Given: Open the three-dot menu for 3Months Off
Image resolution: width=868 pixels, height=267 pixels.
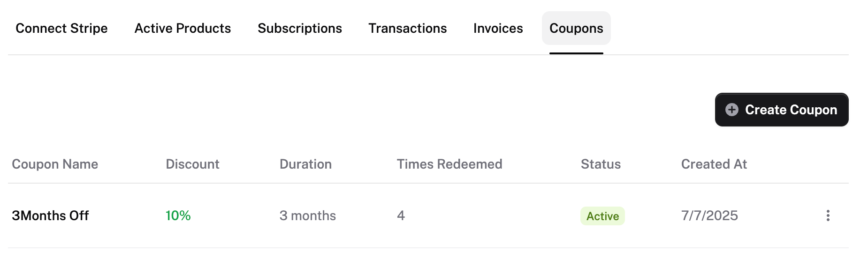Looking at the screenshot, I should pos(828,215).
